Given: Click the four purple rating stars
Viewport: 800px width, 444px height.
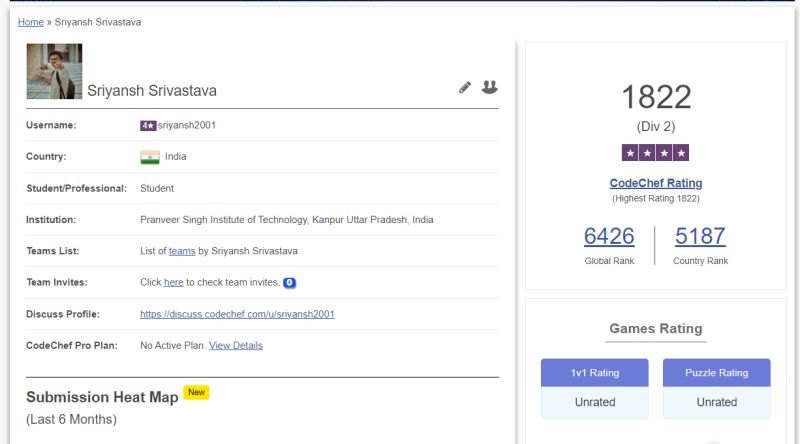Looking at the screenshot, I should pyautogui.click(x=655, y=153).
